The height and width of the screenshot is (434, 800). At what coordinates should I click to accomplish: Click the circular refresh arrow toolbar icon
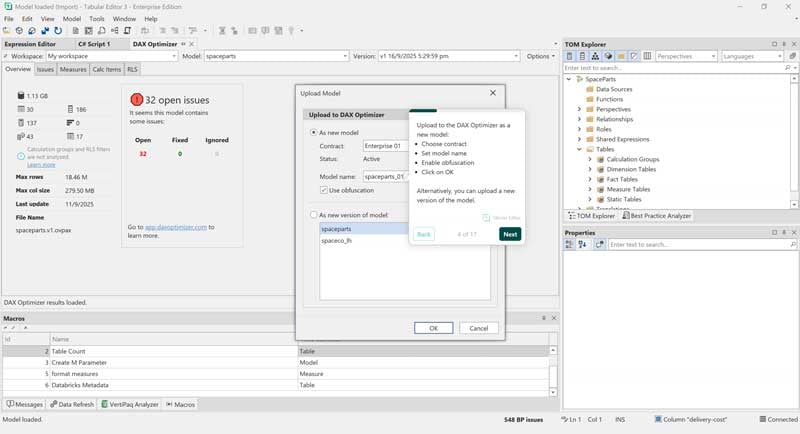tap(58, 31)
